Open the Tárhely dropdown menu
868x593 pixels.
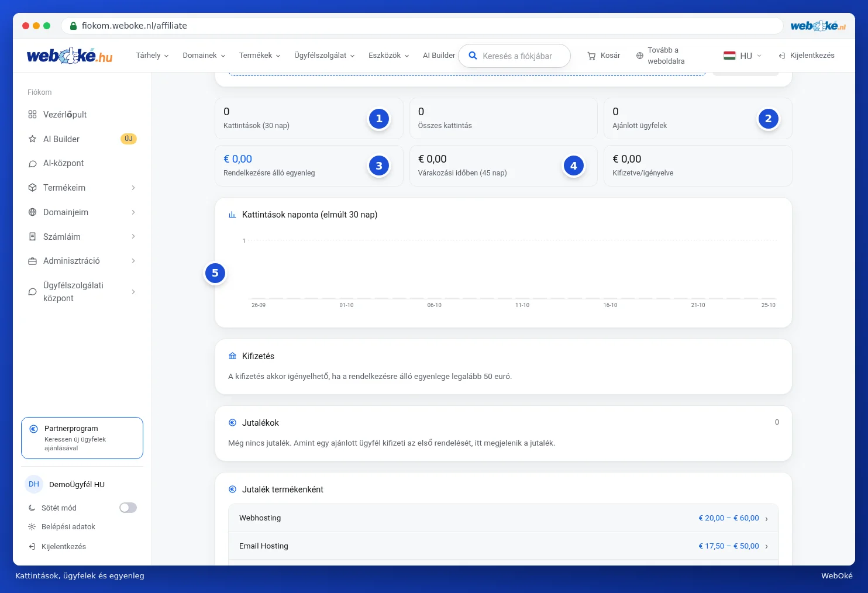[x=152, y=56]
